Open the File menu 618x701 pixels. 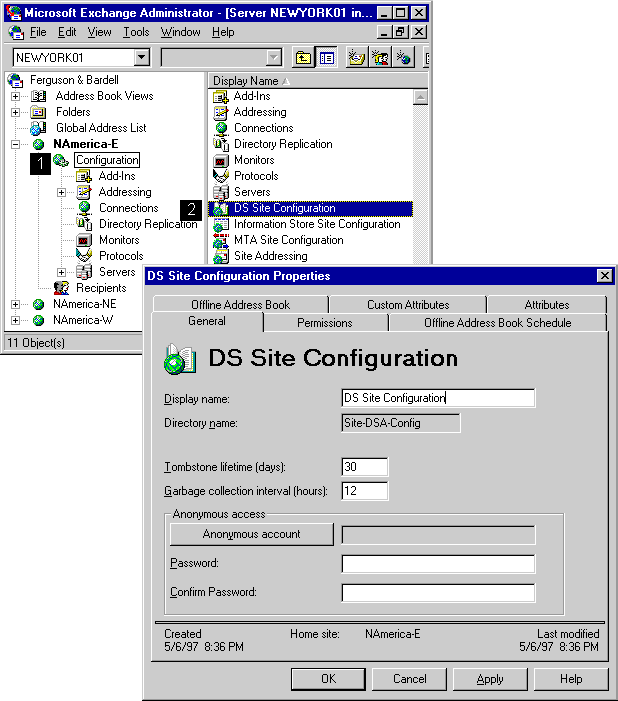click(38, 32)
